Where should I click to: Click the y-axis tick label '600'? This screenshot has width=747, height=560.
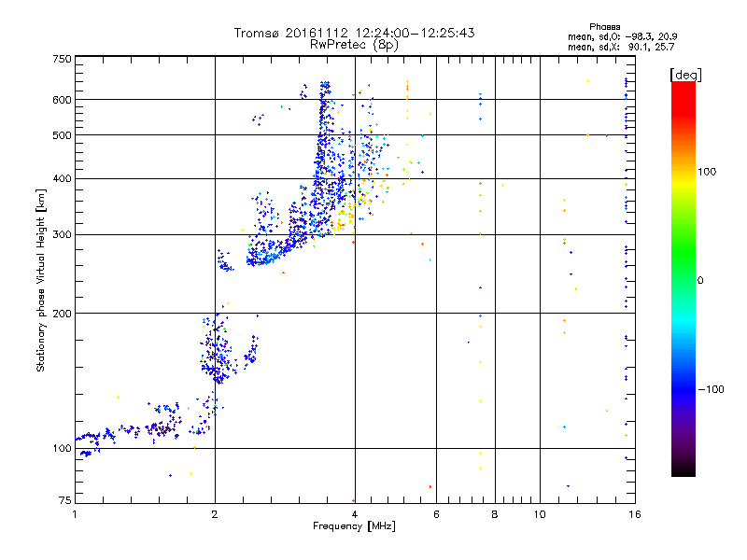62,100
